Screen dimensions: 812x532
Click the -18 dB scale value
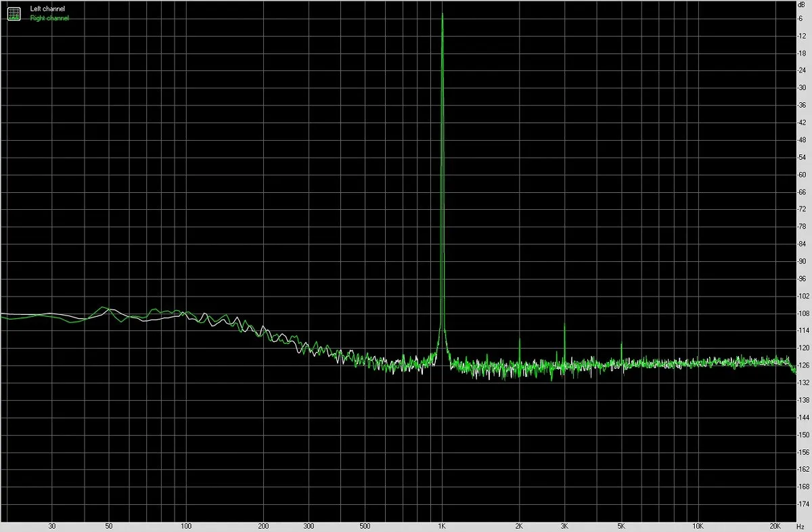pyautogui.click(x=803, y=53)
